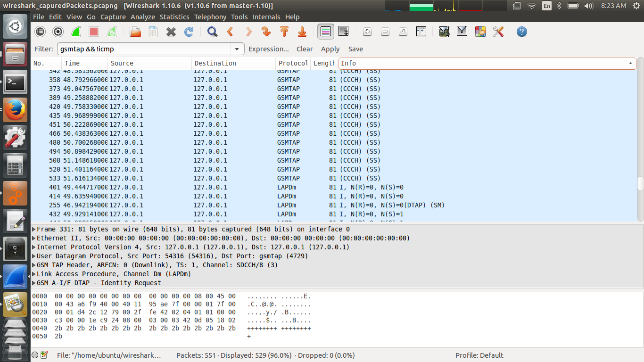Click hex dump line at offset 0020
The image size is (644, 362).
point(172,313)
